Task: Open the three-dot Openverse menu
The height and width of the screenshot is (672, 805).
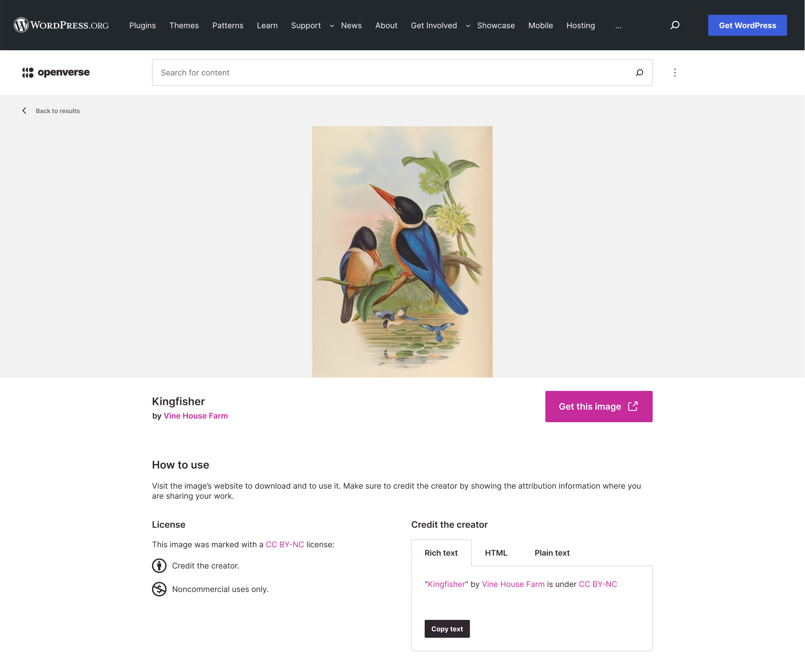Action: [675, 72]
